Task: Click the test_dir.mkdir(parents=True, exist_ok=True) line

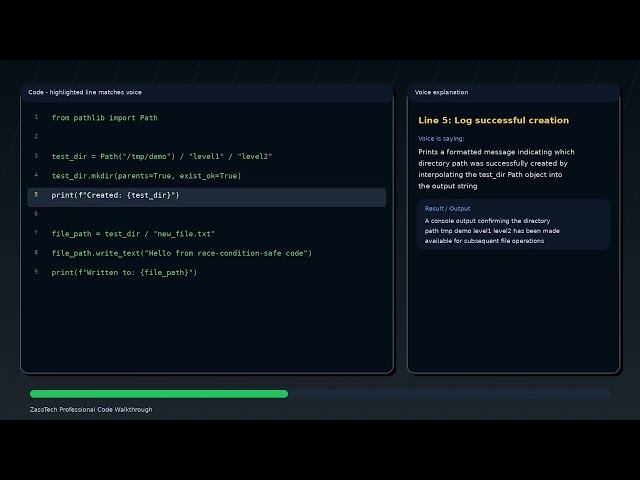Action: [146, 176]
